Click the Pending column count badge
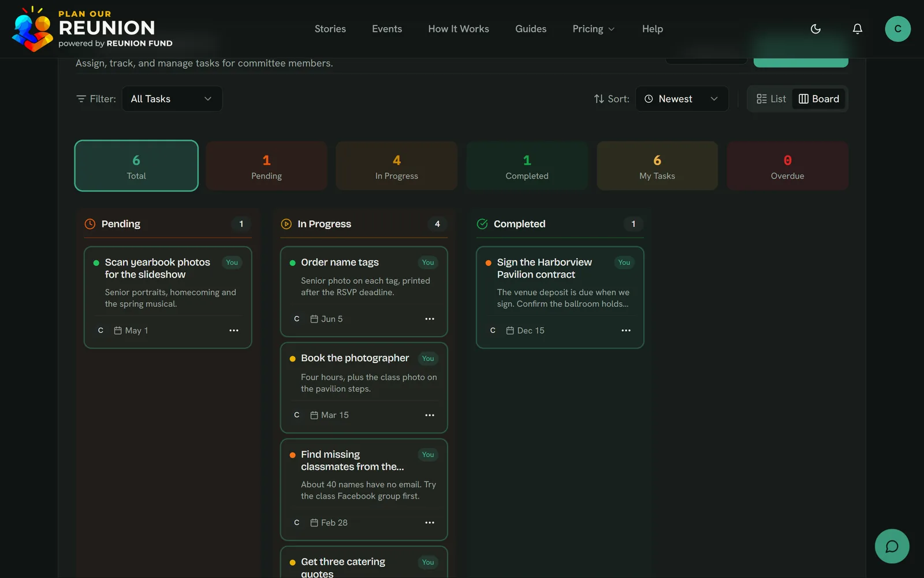This screenshot has height=578, width=924. [241, 224]
